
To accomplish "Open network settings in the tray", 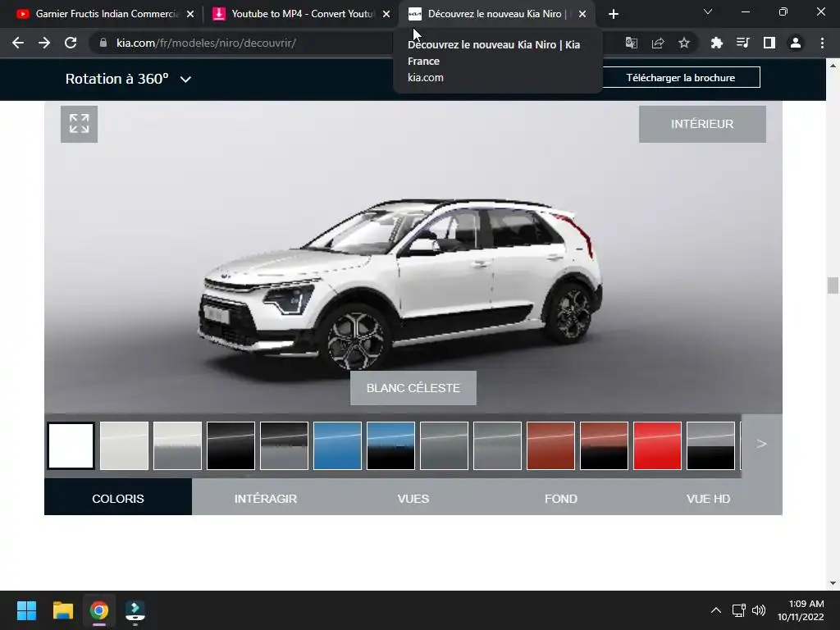I will 739,610.
